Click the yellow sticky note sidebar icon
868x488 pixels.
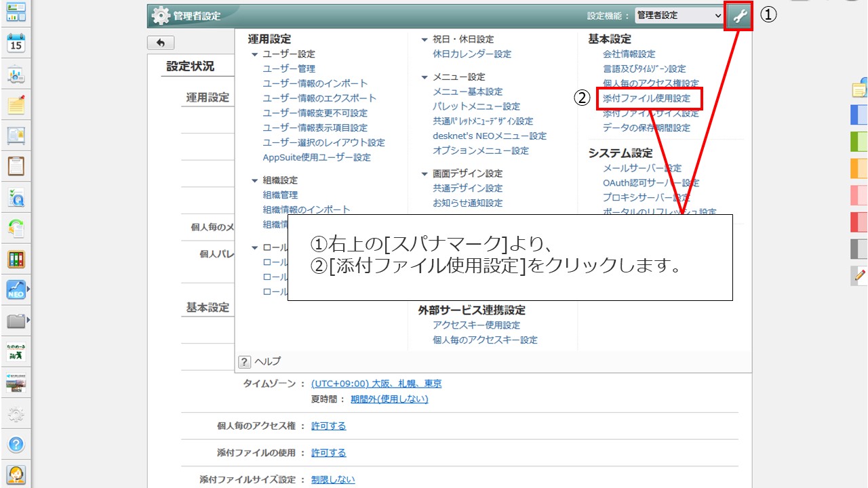click(x=16, y=105)
